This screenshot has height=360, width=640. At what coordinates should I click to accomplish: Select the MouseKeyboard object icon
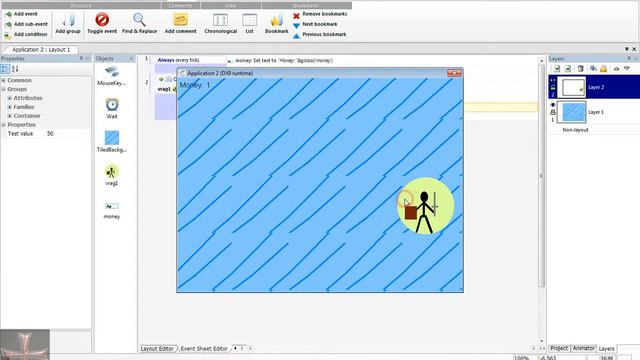tap(112, 72)
